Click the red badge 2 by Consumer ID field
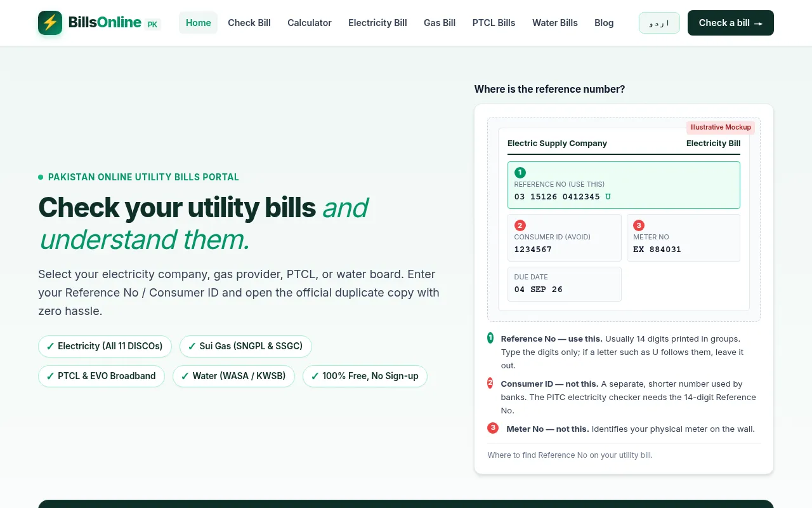The image size is (812, 508). point(520,225)
